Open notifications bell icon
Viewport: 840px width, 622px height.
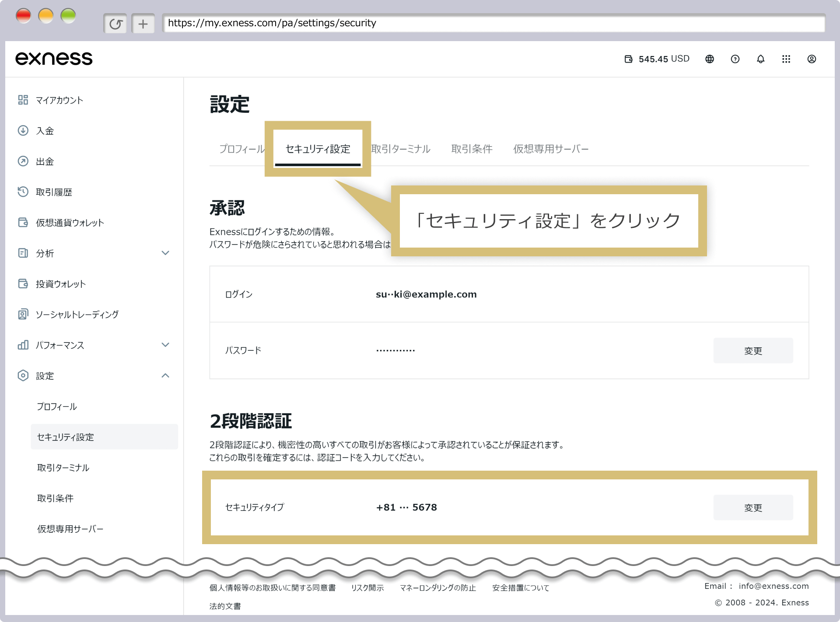coord(761,59)
